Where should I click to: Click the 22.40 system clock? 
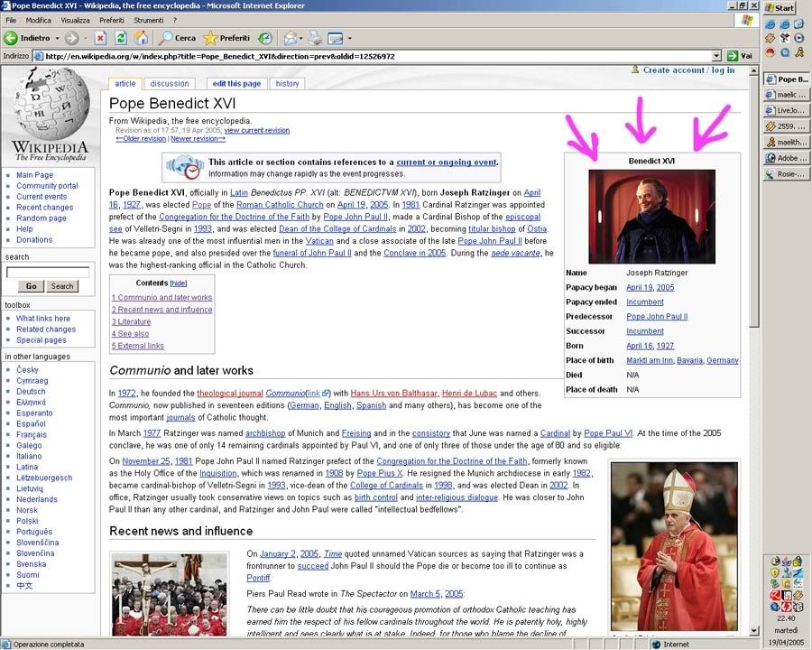(x=786, y=618)
